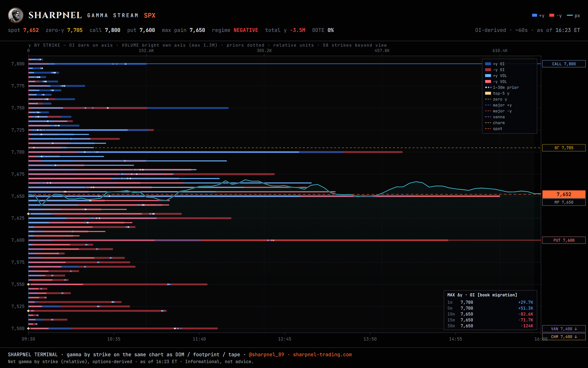
Task: Click the Sharpnel bust logo icon
Action: (x=15, y=15)
